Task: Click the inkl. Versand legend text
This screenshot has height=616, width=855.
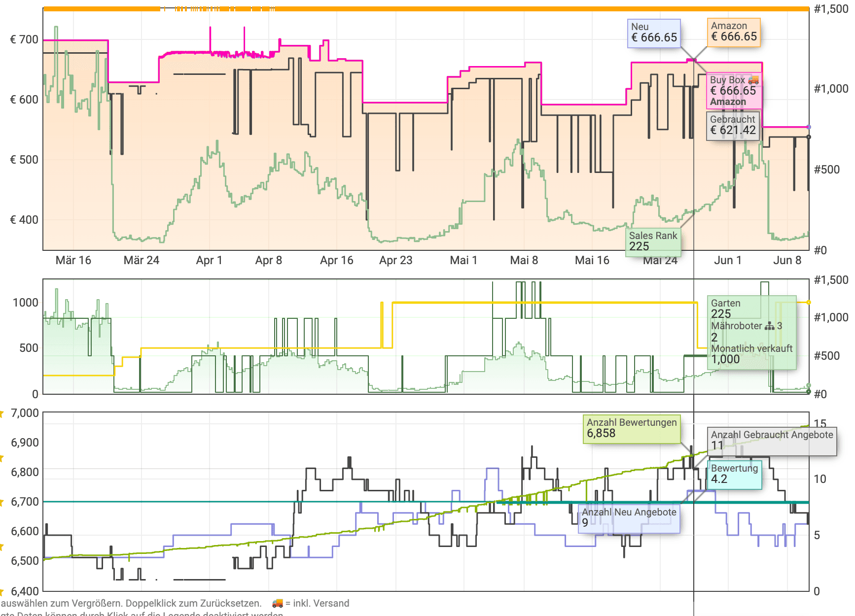Action: click(321, 603)
